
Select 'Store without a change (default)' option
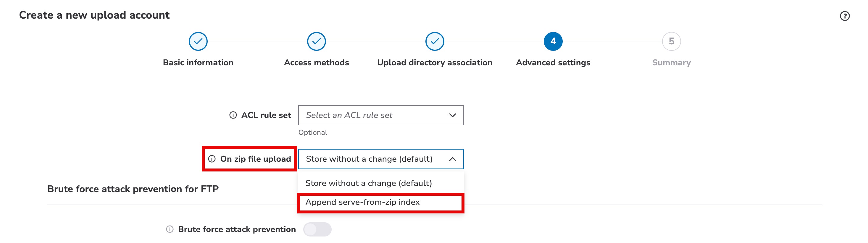click(368, 183)
